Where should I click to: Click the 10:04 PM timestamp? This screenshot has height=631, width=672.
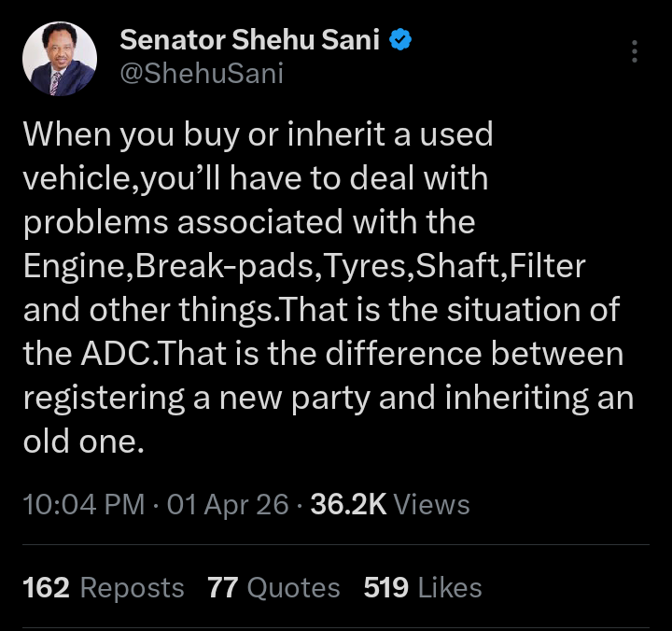[x=83, y=505]
